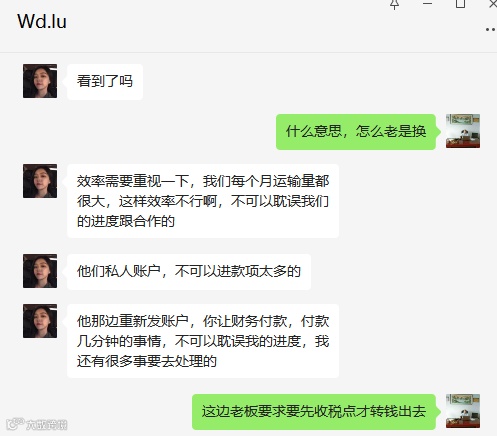Image resolution: width=497 pixels, height=436 pixels.
Task: Open sender avatar beside 效率需要重视一下 message
Action: [x=40, y=181]
